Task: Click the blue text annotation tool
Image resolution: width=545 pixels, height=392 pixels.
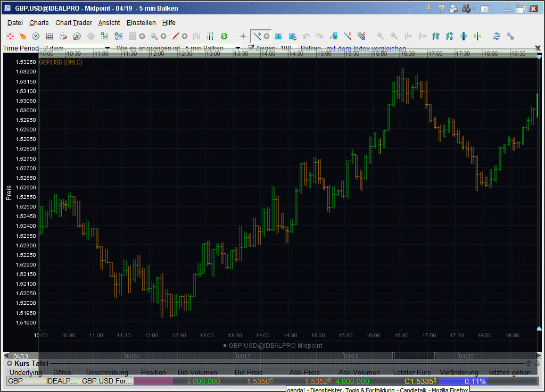Action: (x=278, y=36)
